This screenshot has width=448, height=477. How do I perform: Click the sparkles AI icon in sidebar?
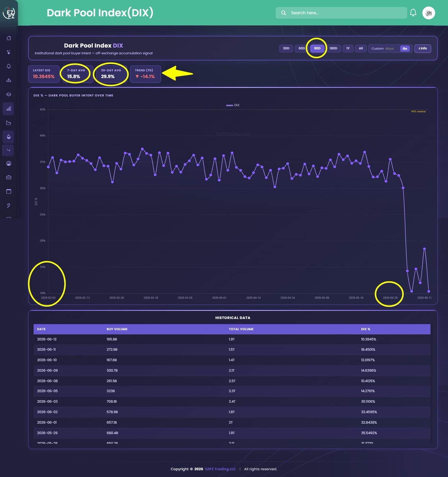(x=9, y=52)
